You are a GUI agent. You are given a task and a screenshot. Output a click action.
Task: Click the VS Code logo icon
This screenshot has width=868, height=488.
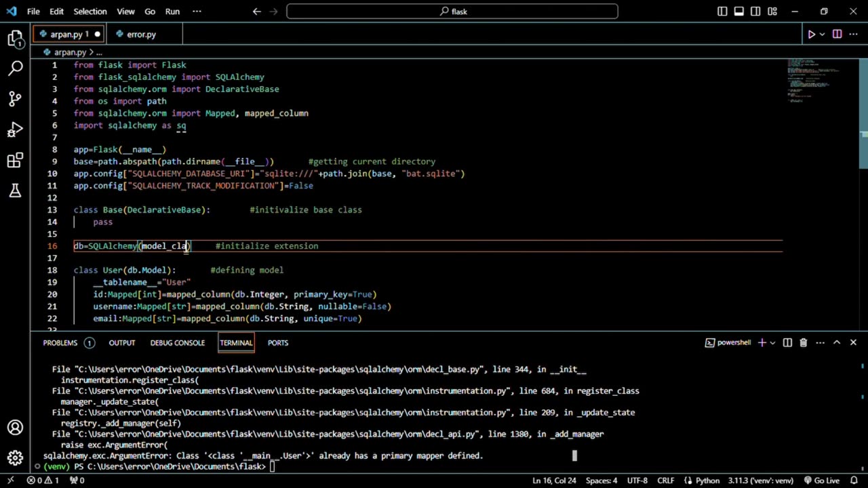[12, 12]
